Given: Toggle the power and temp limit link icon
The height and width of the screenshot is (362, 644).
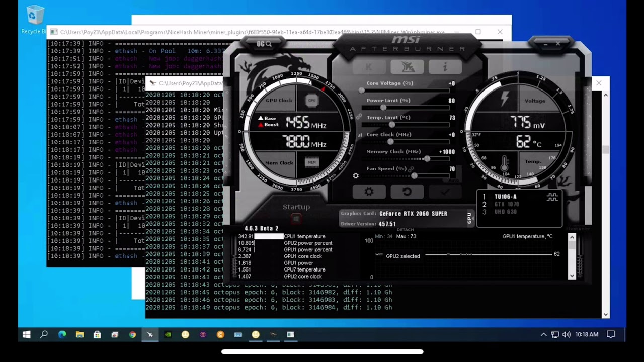Looking at the screenshot, I should coord(359,117).
